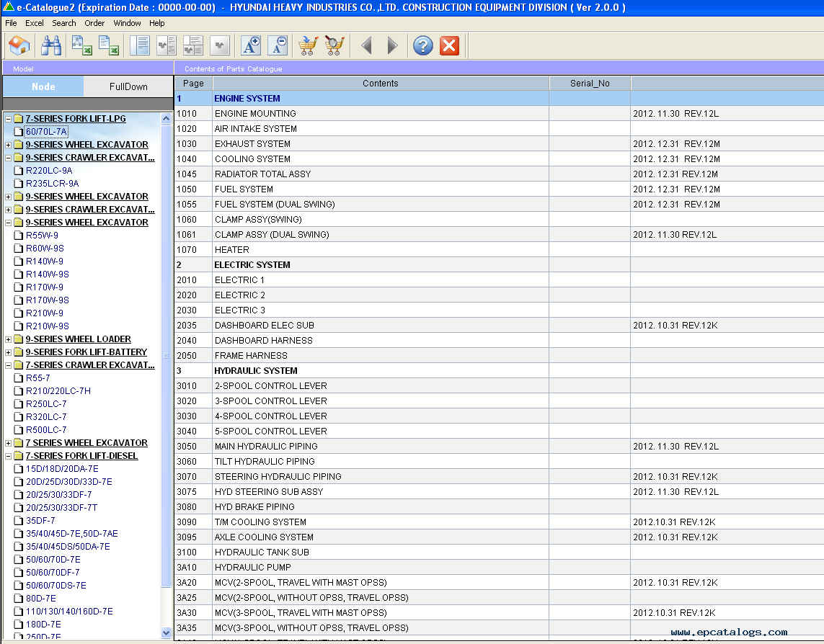Click the document icon beside 35DF-7
Image resolution: width=824 pixels, height=644 pixels.
(x=19, y=521)
